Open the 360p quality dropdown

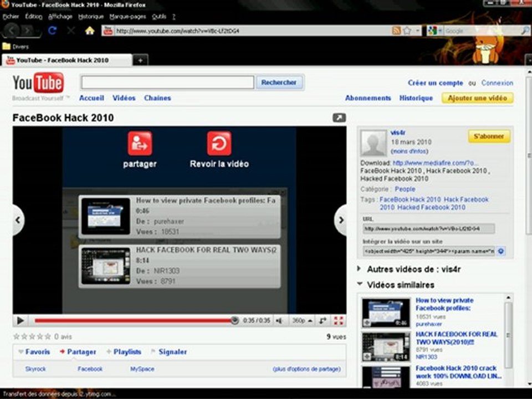coord(302,321)
